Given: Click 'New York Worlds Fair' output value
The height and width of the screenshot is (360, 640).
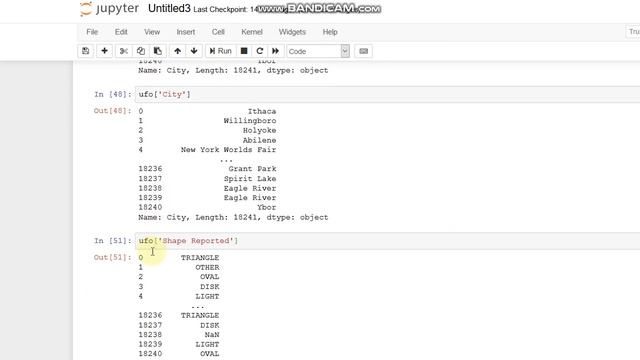Looking at the screenshot, I should (x=229, y=150).
